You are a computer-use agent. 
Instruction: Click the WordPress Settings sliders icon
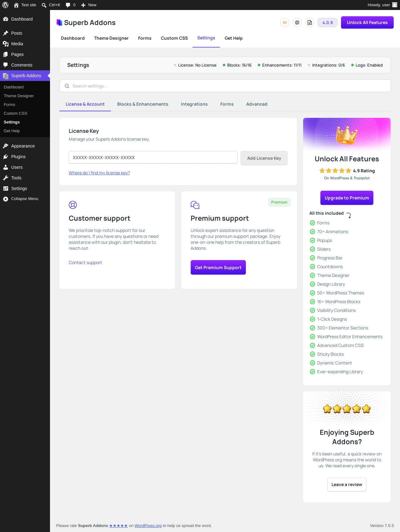[x=6, y=188]
